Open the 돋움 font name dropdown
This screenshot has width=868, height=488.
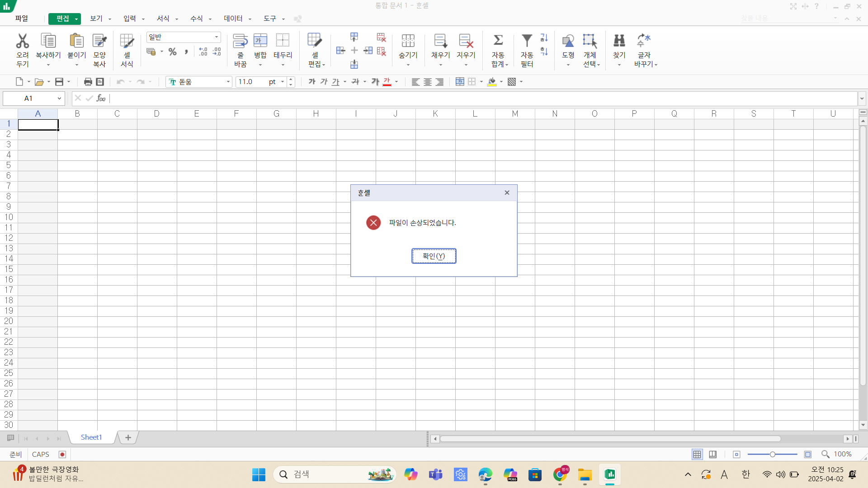[x=228, y=82]
